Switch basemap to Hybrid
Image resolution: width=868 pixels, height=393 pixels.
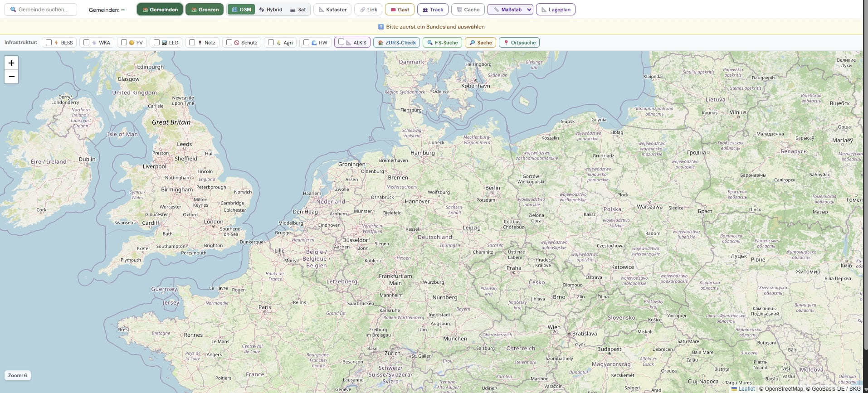point(270,10)
